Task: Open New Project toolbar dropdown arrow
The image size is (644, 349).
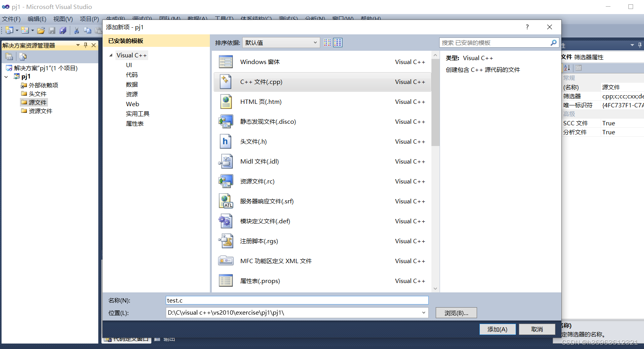Action: click(17, 30)
